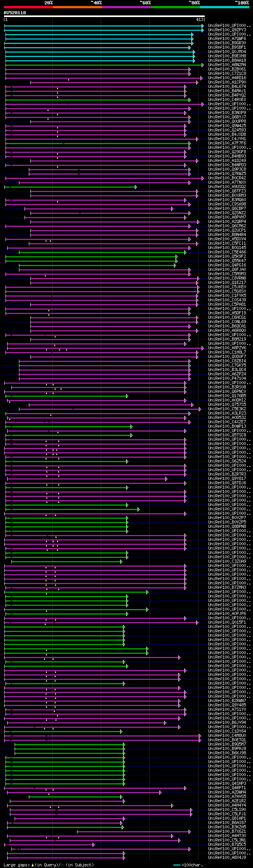This screenshot has width=253, height=868.
Task: Open hit UniRef100_B9SBF1
Action: [227, 47]
